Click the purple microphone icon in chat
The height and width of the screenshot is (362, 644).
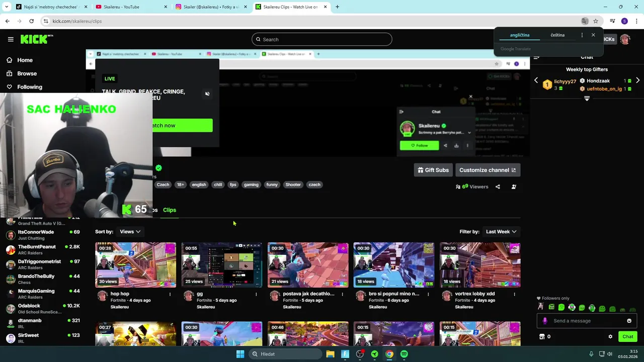point(545,321)
